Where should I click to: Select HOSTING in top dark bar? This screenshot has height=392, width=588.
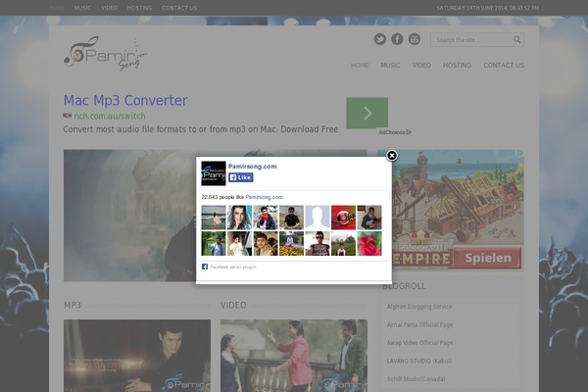(139, 8)
